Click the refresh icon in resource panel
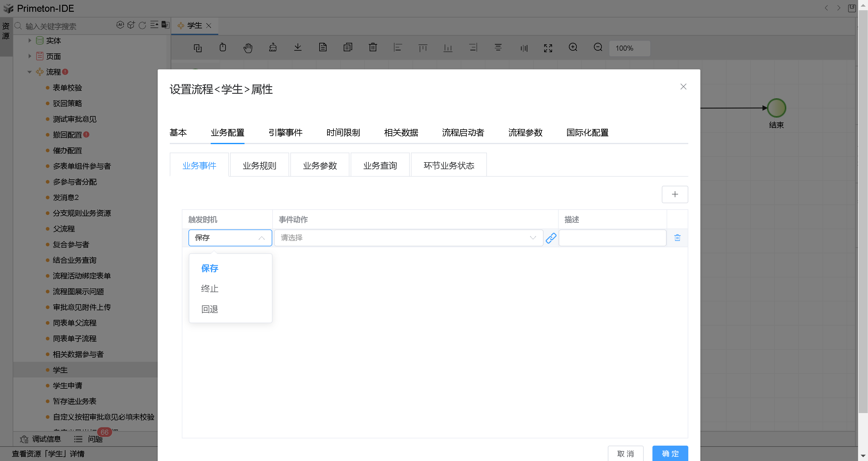This screenshot has height=461, width=868. (142, 25)
